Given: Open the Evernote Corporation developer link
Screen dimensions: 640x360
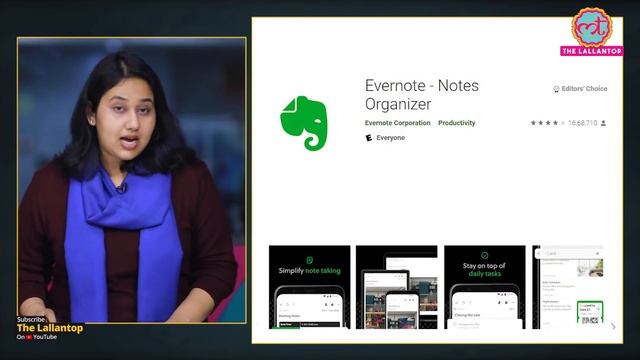Looking at the screenshot, I should click(x=397, y=123).
